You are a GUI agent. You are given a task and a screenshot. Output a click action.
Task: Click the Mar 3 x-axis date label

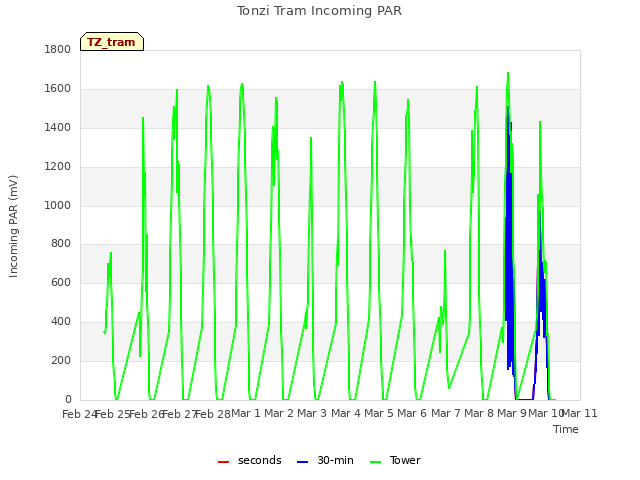[312, 413]
